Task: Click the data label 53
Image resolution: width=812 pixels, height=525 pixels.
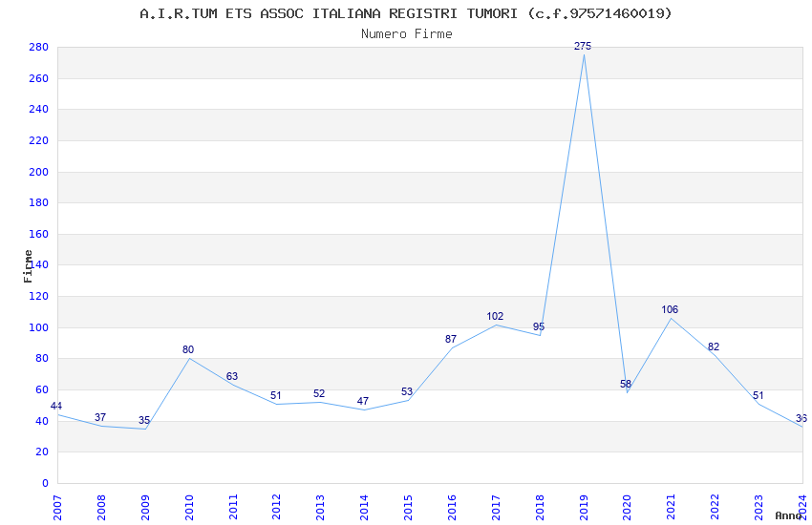Action: (407, 392)
